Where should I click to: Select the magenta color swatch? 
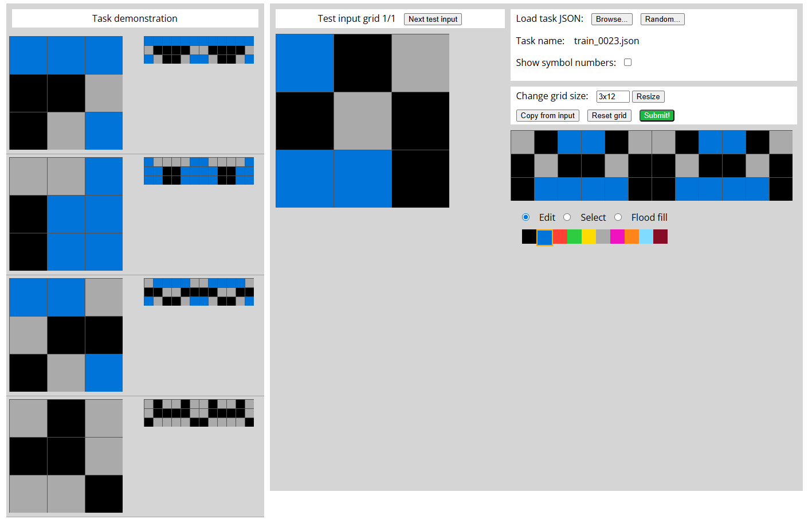coord(617,237)
